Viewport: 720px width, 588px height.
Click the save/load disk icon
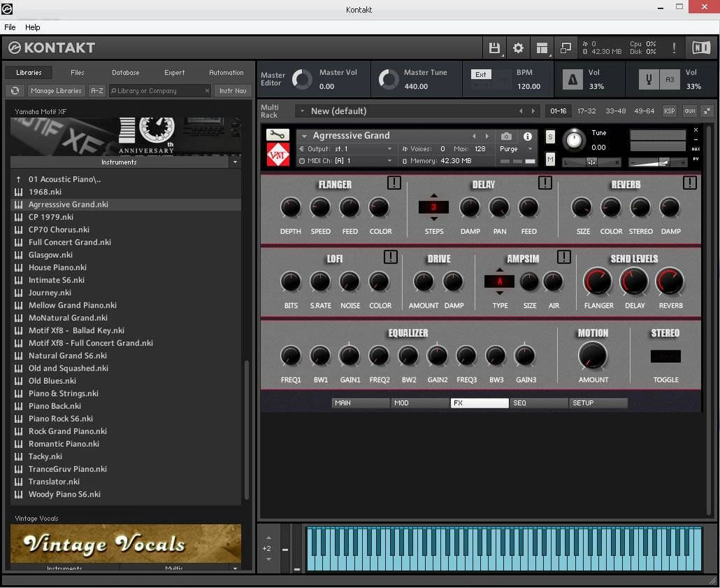coord(494,48)
